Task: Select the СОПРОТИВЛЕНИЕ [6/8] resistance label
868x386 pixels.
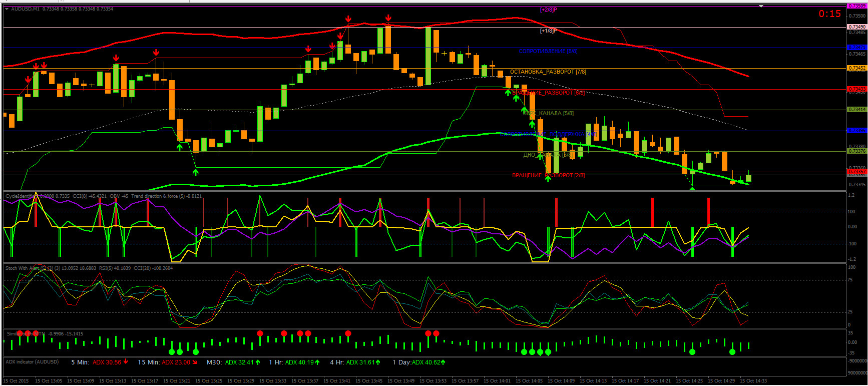Action: point(548,51)
